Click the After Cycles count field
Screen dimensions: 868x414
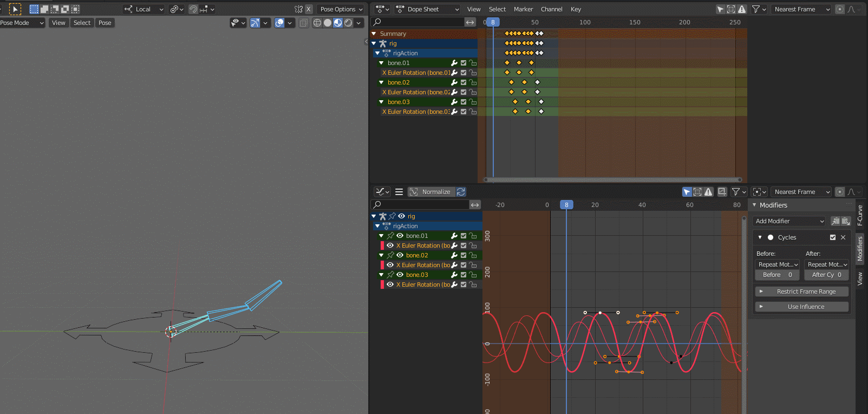pyautogui.click(x=826, y=275)
